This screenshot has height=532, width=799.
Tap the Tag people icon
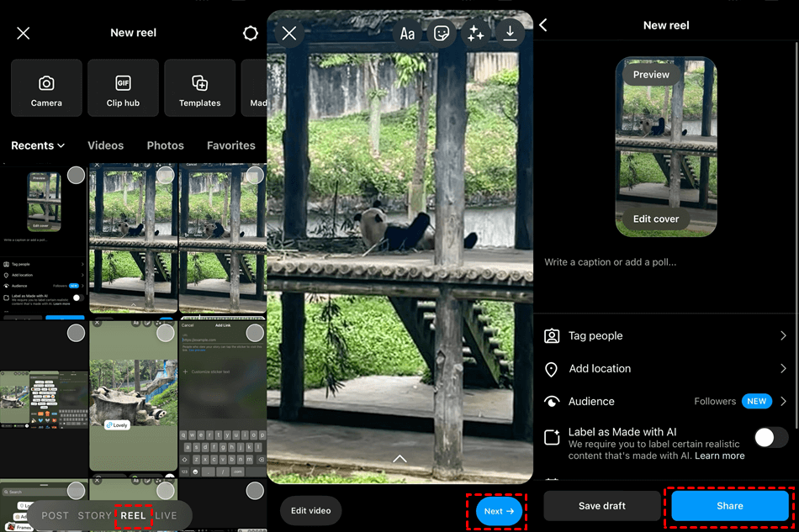click(552, 336)
